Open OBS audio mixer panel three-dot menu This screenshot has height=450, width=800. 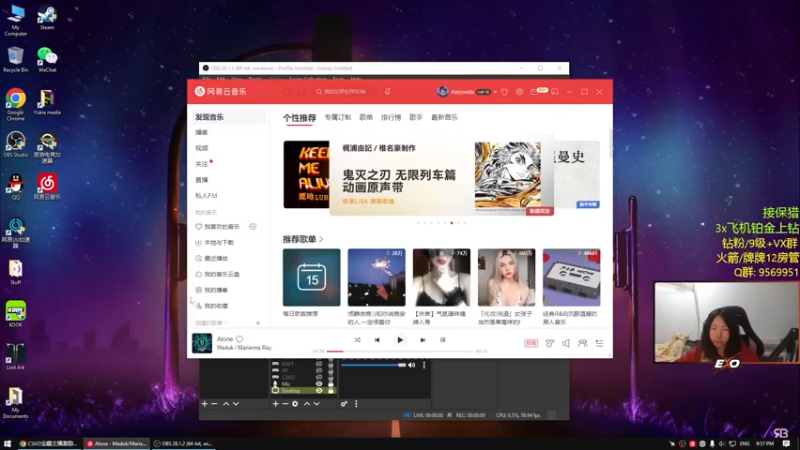pyautogui.click(x=356, y=404)
